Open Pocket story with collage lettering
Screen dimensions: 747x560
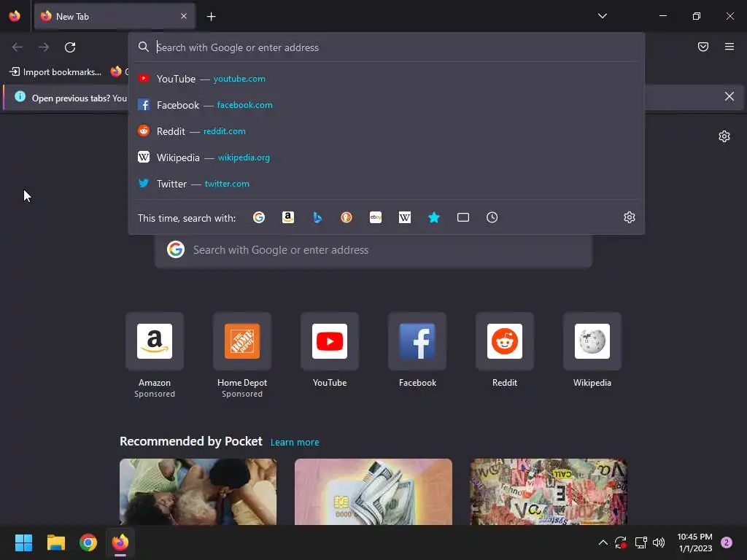click(x=549, y=492)
